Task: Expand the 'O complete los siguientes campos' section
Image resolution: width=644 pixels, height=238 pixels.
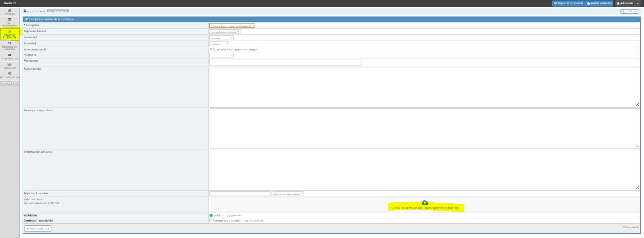Action: point(211,49)
